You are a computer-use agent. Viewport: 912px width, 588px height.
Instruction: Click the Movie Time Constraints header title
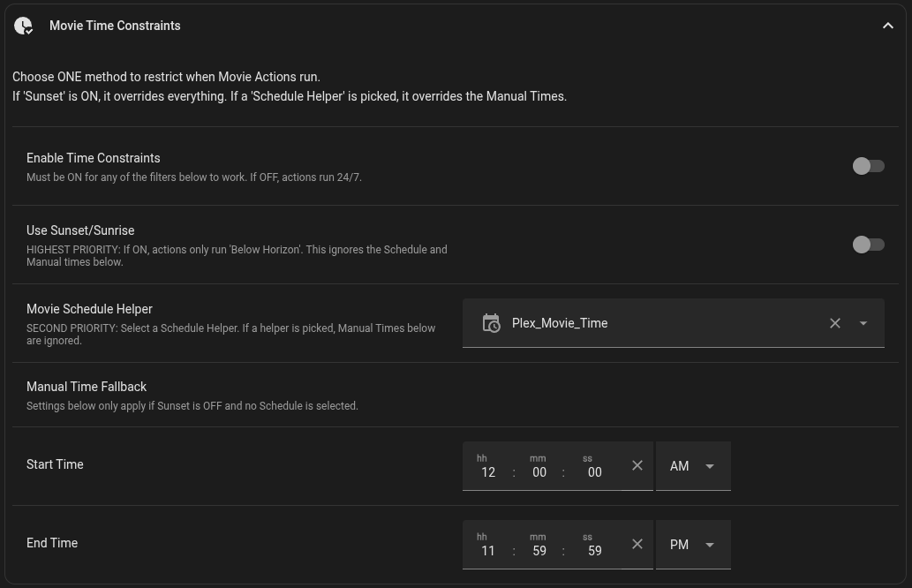(x=115, y=26)
